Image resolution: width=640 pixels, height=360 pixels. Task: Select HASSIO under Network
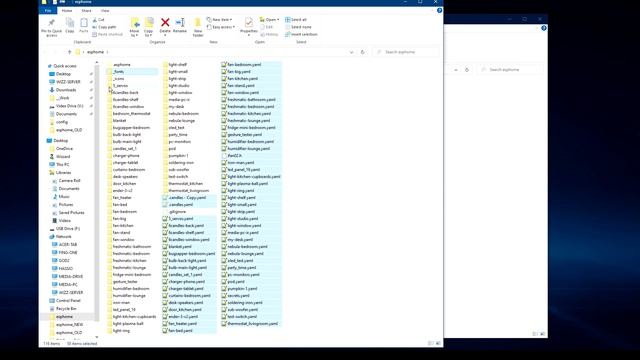(x=65, y=269)
